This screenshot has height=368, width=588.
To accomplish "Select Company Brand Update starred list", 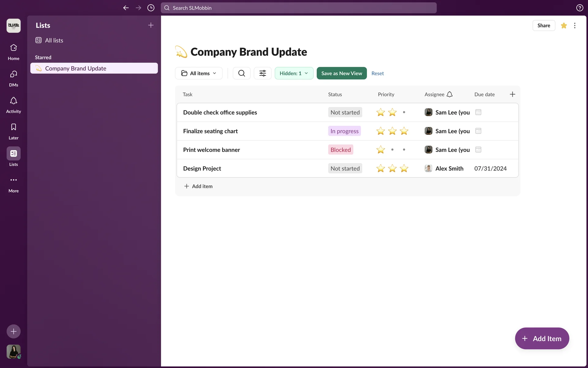I will click(76, 68).
